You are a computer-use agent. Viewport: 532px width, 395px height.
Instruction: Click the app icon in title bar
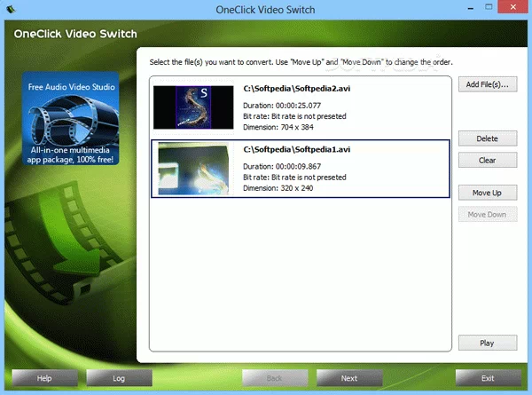click(11, 9)
